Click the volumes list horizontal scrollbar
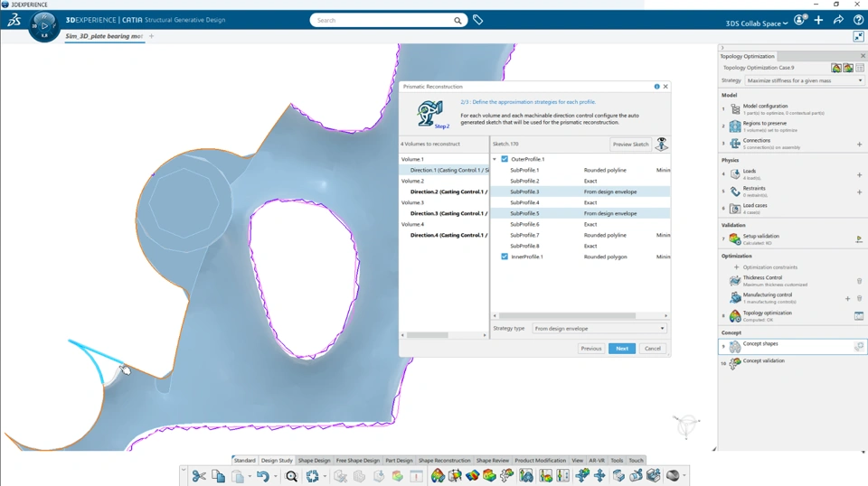Image resolution: width=868 pixels, height=486 pixels. pyautogui.click(x=428, y=335)
